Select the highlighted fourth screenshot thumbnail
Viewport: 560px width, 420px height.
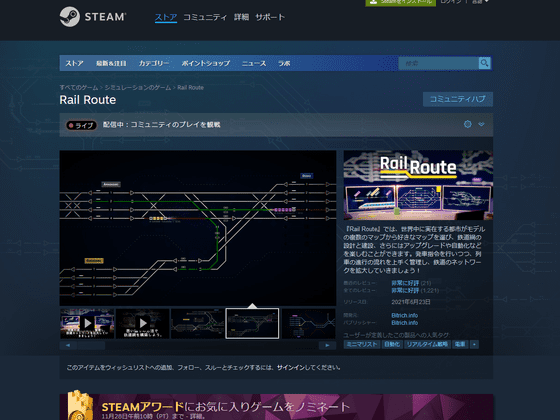tap(252, 324)
